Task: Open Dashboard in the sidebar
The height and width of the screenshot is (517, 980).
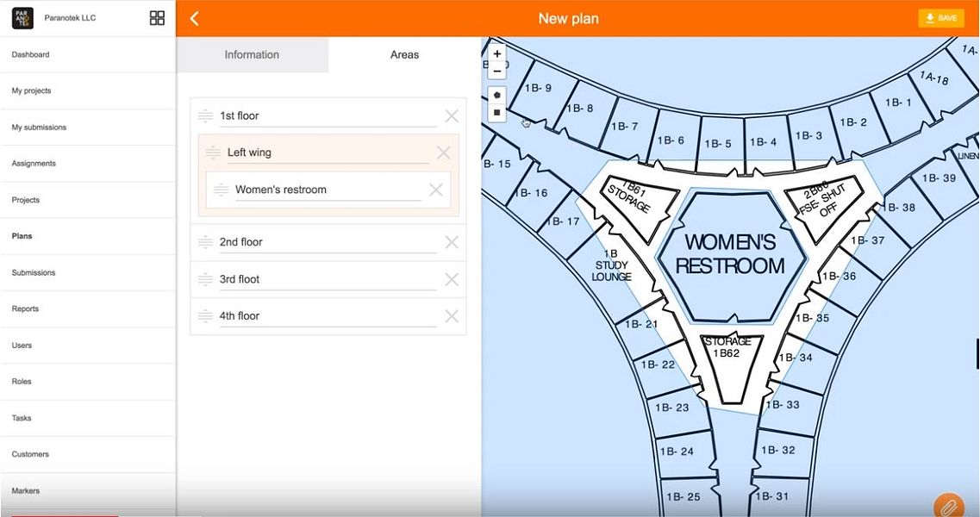Action: pos(88,54)
